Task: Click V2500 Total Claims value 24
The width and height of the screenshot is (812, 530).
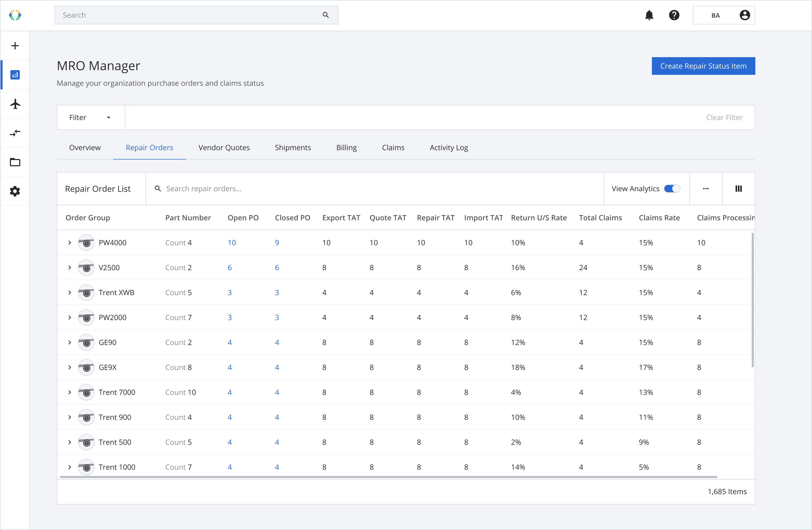Action: [583, 268]
